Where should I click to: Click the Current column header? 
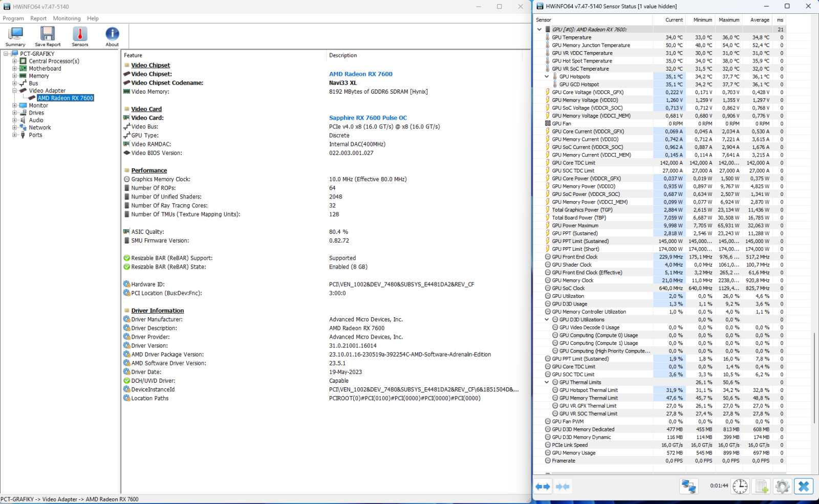(669, 20)
